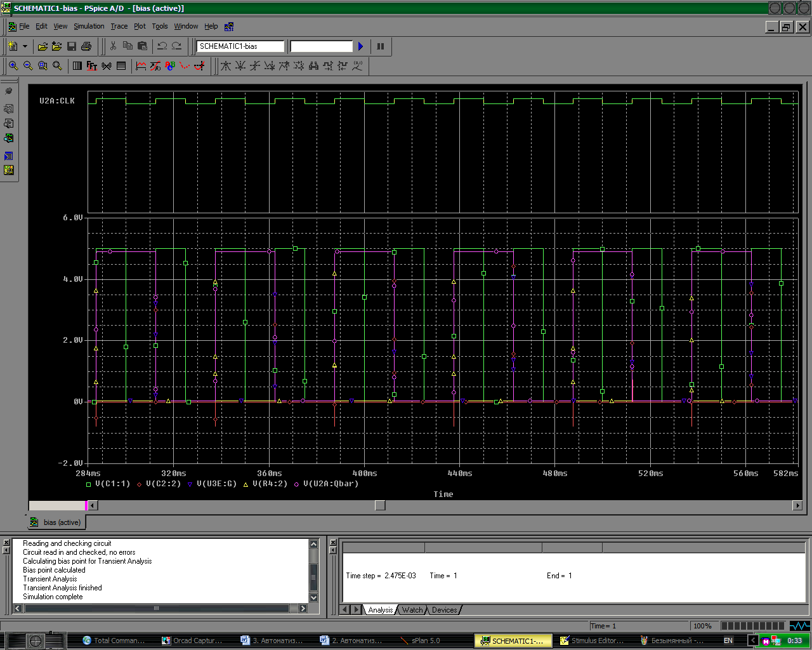Open the Add Trace tool
Image resolution: width=812 pixels, height=650 pixels.
click(141, 66)
